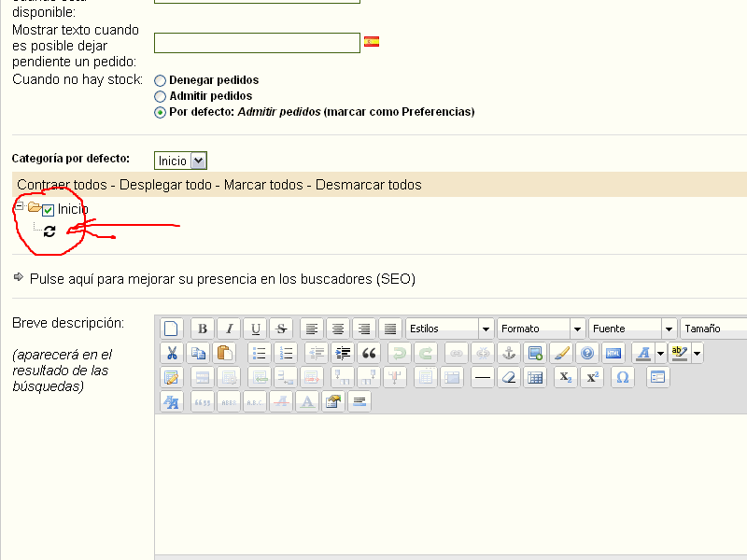Image resolution: width=747 pixels, height=560 pixels.
Task: Increase indent with the indent icon
Action: point(343,353)
